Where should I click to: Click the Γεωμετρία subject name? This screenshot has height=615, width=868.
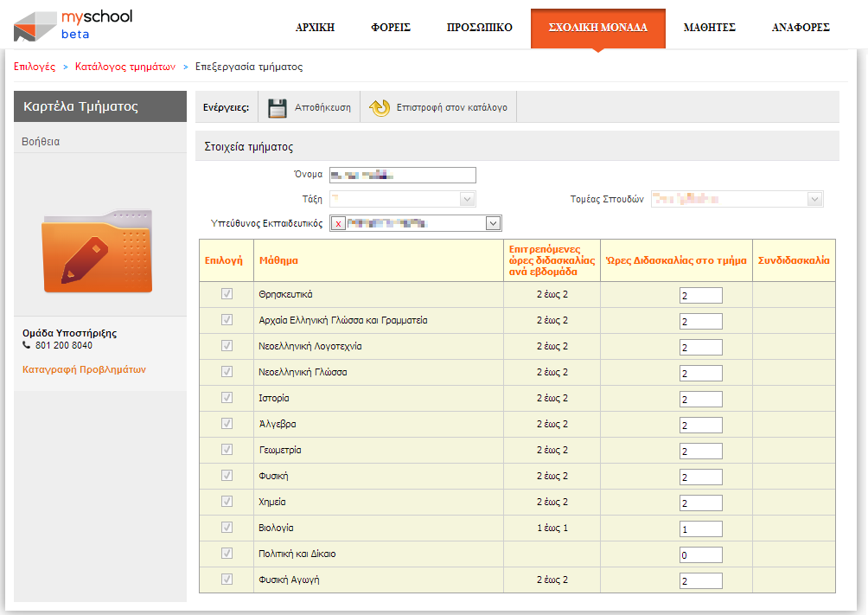[280, 450]
